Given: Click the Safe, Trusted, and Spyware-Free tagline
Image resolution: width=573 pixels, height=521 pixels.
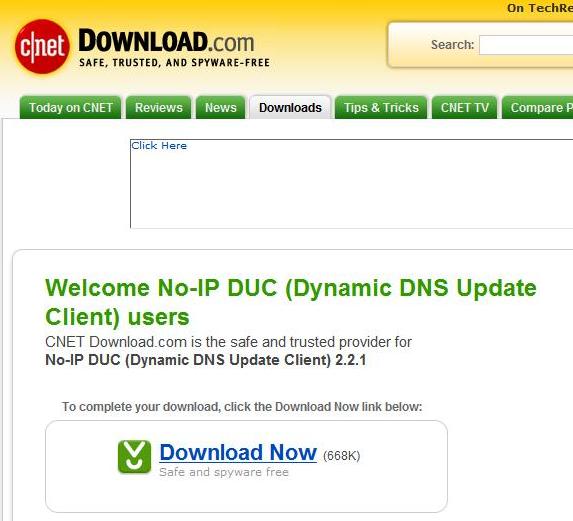Looking at the screenshot, I should point(174,63).
